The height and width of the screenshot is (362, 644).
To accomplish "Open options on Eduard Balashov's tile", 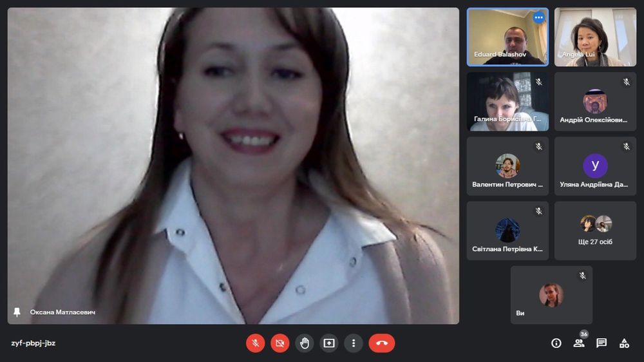I will (x=538, y=18).
